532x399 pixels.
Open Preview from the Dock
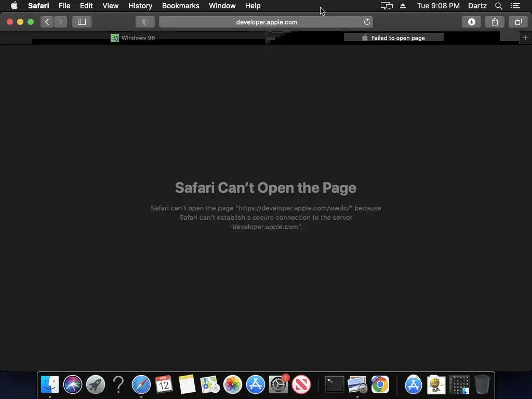pyautogui.click(x=357, y=384)
